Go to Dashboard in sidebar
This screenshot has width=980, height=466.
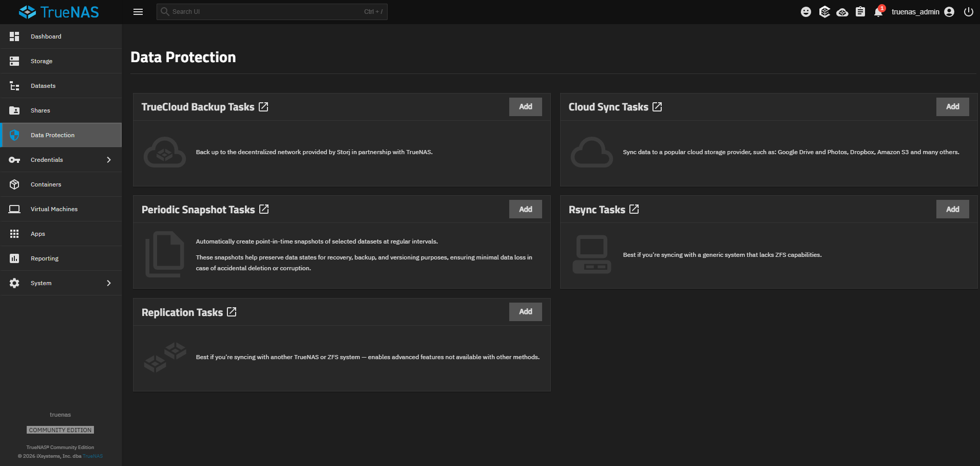[x=61, y=36]
